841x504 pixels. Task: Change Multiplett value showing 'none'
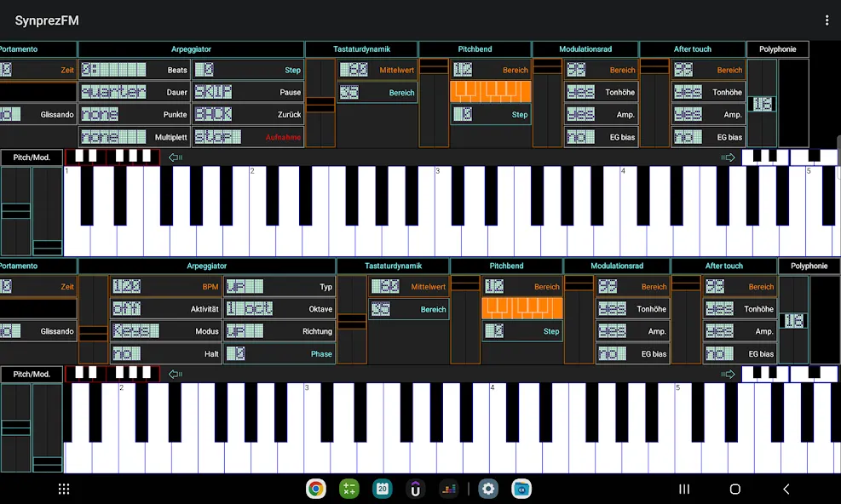[135, 137]
